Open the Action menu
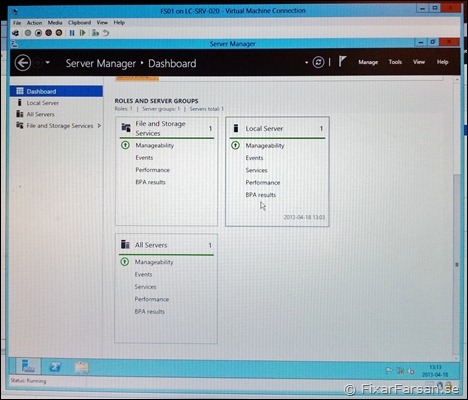Screen dimensions: 468x400 pos(34,23)
